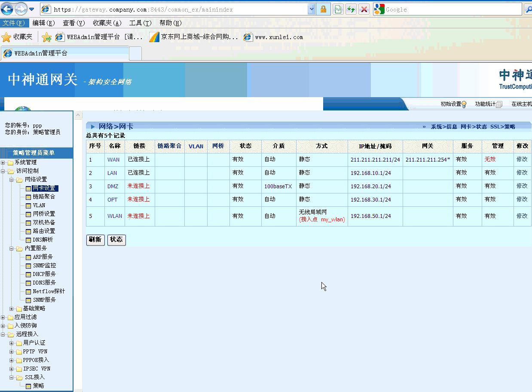
Task: Open the address bar URL dropdown
Action: pyautogui.click(x=312, y=9)
